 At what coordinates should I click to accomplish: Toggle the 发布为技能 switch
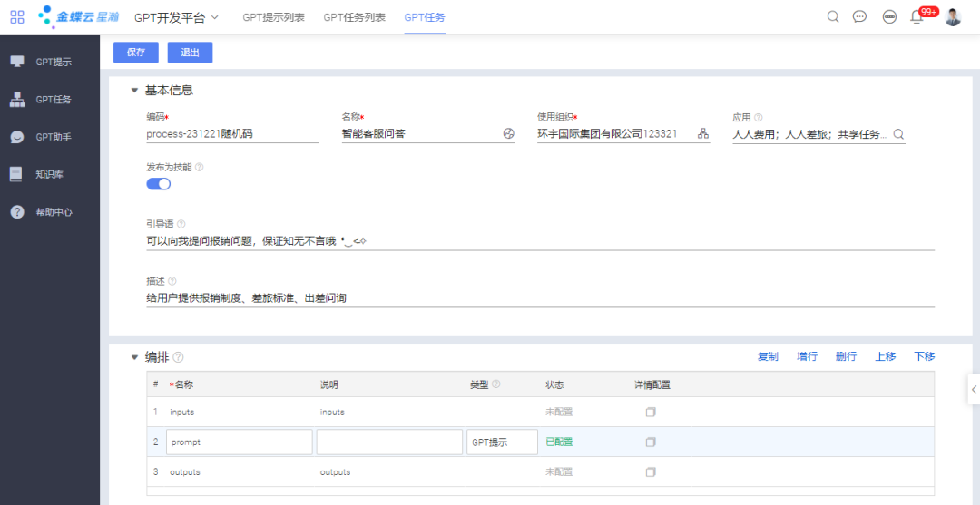(158, 183)
